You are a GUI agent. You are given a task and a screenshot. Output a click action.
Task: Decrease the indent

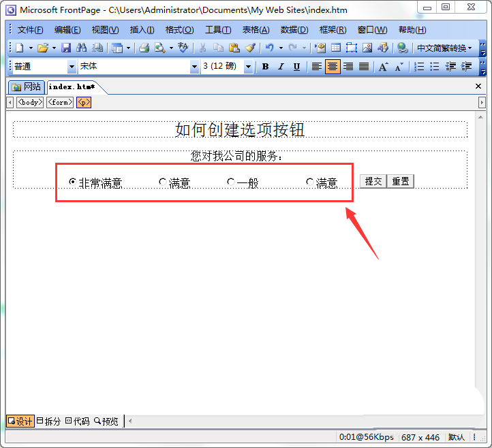[x=450, y=67]
